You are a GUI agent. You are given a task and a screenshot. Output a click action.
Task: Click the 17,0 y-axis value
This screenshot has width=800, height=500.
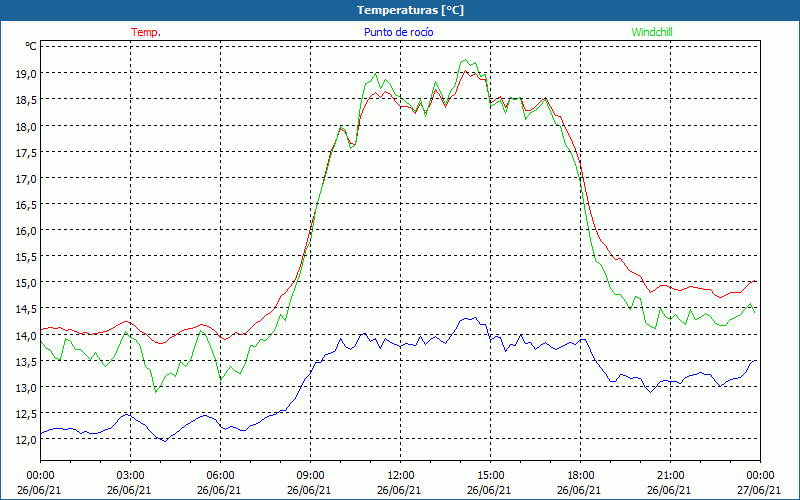click(28, 179)
